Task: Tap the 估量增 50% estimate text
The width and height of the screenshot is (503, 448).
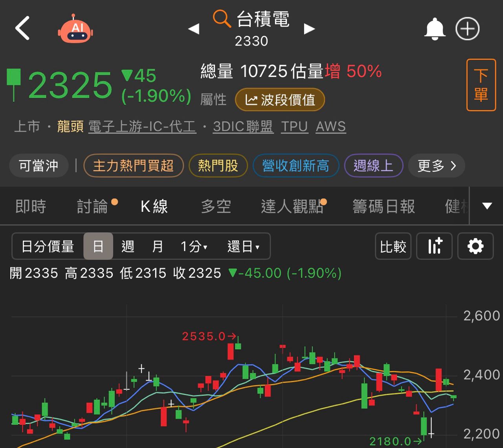Action: tap(336, 71)
